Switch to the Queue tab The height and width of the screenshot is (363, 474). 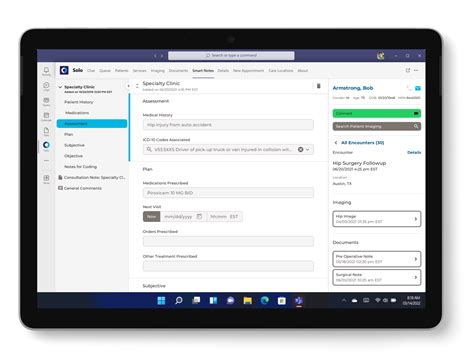pyautogui.click(x=105, y=71)
